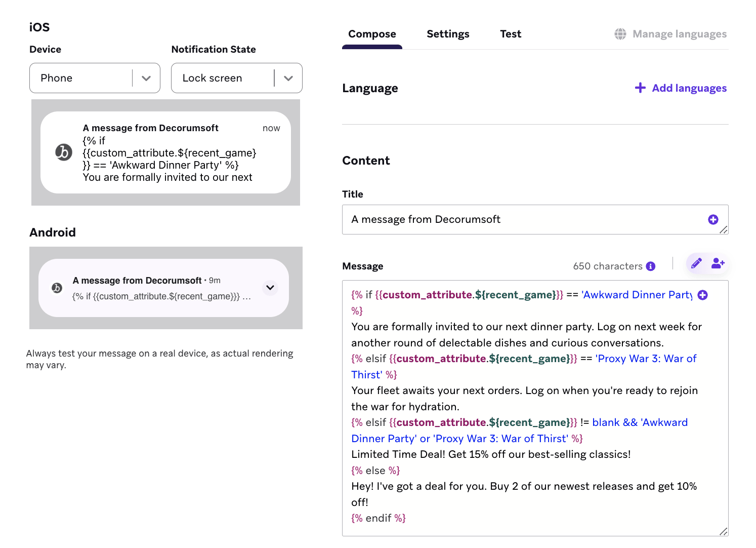The image size is (756, 548).
Task: Click the plus icon for Add languages
Action: (640, 88)
